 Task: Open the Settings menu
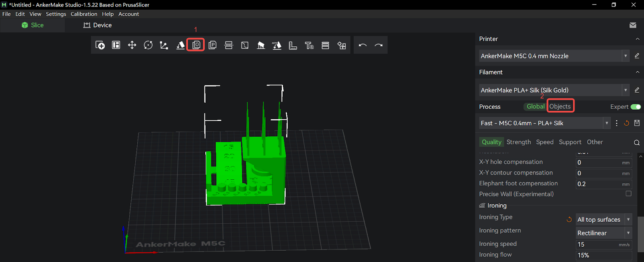(x=56, y=14)
